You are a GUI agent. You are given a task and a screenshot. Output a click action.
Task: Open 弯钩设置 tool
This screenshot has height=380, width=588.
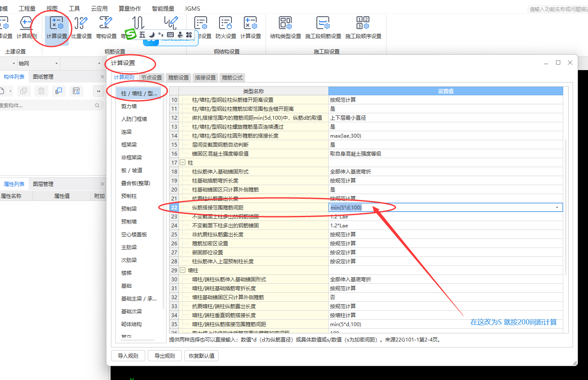(106, 28)
